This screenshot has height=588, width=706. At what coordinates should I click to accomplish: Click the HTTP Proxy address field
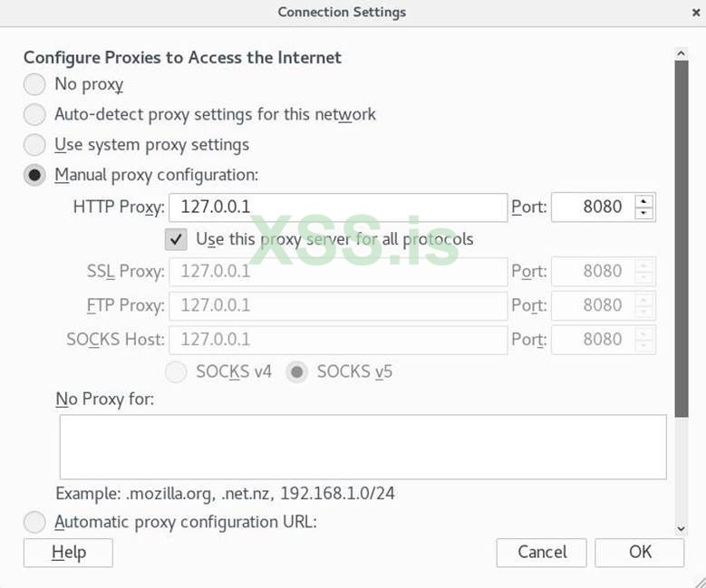[337, 207]
